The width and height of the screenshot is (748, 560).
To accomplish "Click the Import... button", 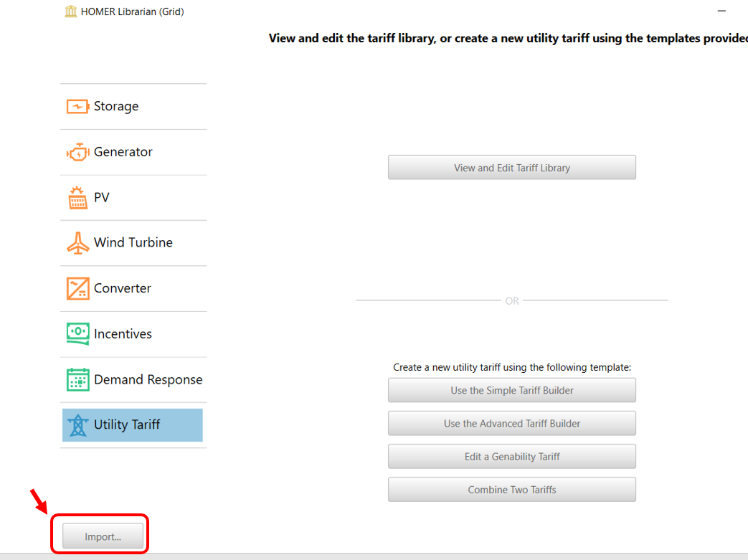I will point(103,536).
